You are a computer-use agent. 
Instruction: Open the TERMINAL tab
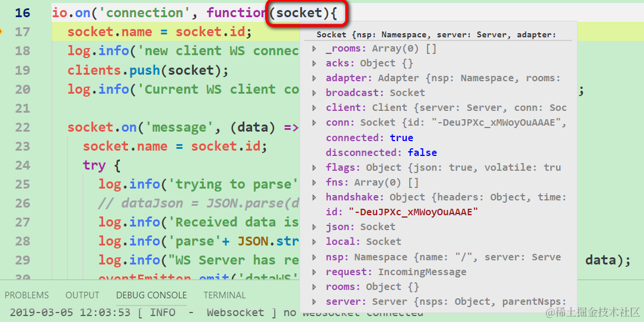tap(225, 295)
